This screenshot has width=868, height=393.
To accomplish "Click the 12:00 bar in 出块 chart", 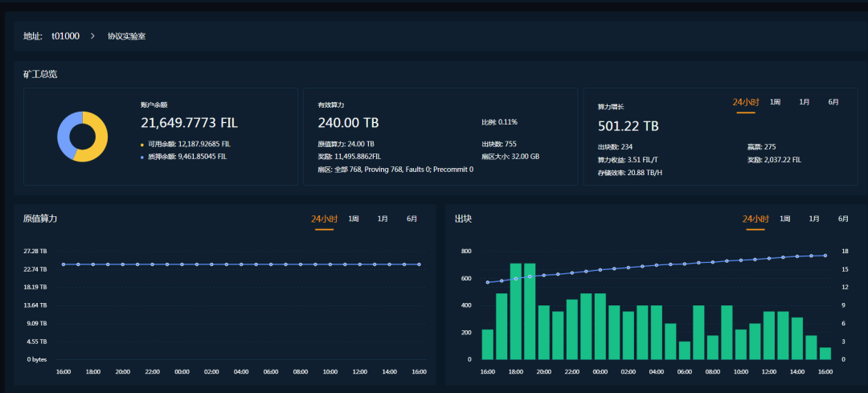I will point(769,335).
